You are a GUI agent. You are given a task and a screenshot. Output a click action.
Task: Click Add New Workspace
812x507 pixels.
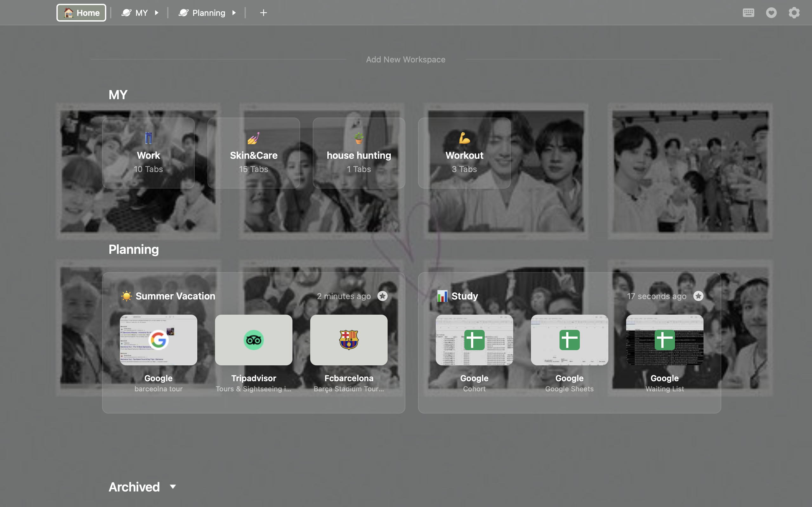pyautogui.click(x=405, y=59)
